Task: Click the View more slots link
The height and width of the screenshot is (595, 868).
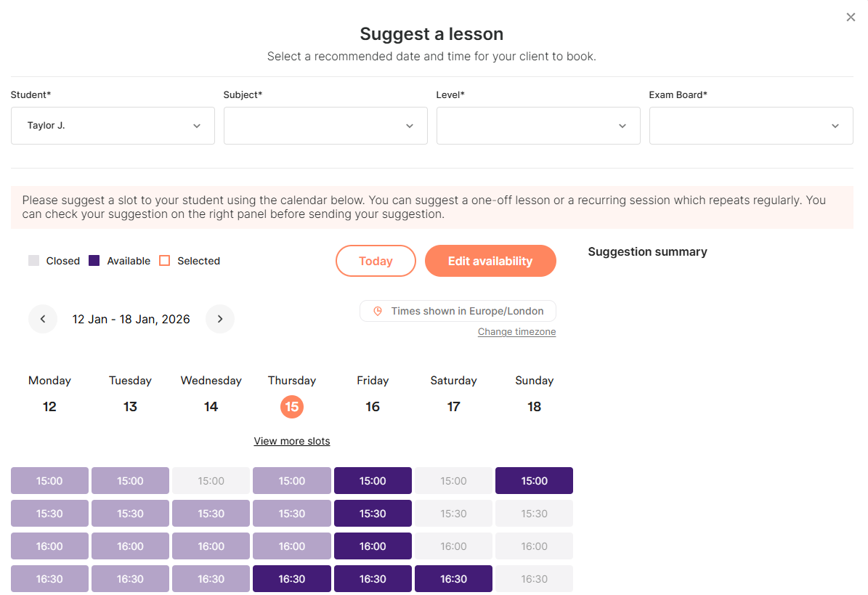Action: [x=291, y=441]
